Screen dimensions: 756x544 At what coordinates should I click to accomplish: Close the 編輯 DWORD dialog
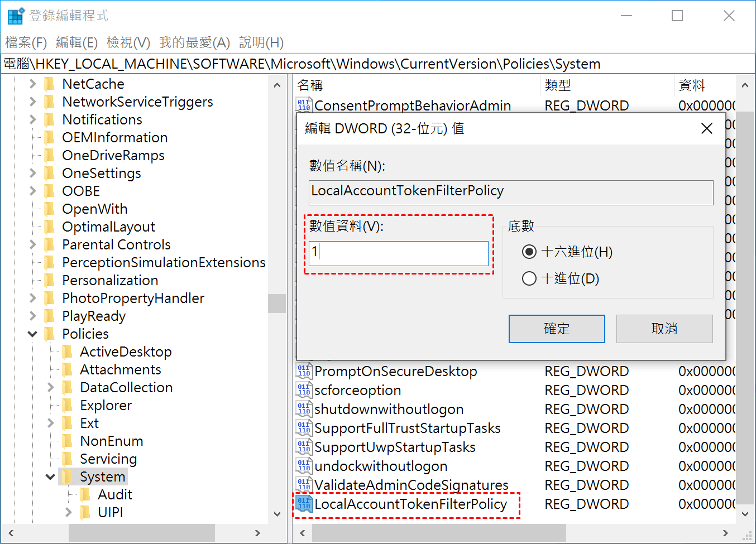[x=706, y=128]
